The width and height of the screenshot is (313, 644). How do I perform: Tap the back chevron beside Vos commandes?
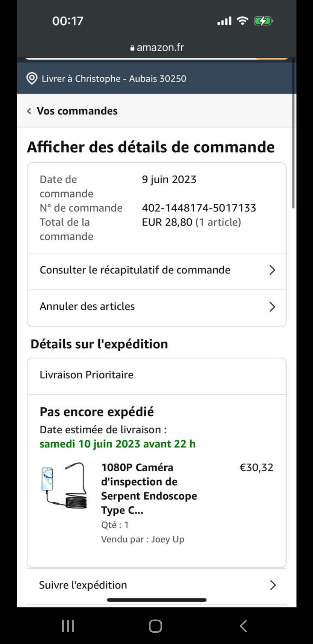(29, 111)
